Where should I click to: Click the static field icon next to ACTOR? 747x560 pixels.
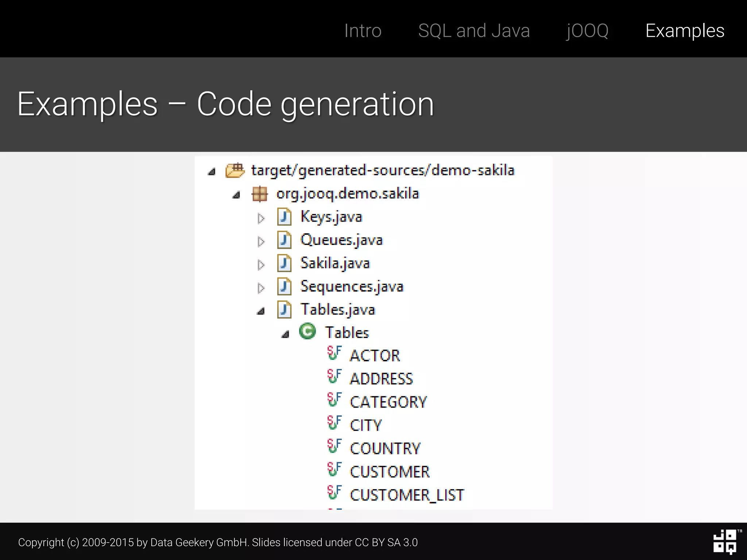334,353
